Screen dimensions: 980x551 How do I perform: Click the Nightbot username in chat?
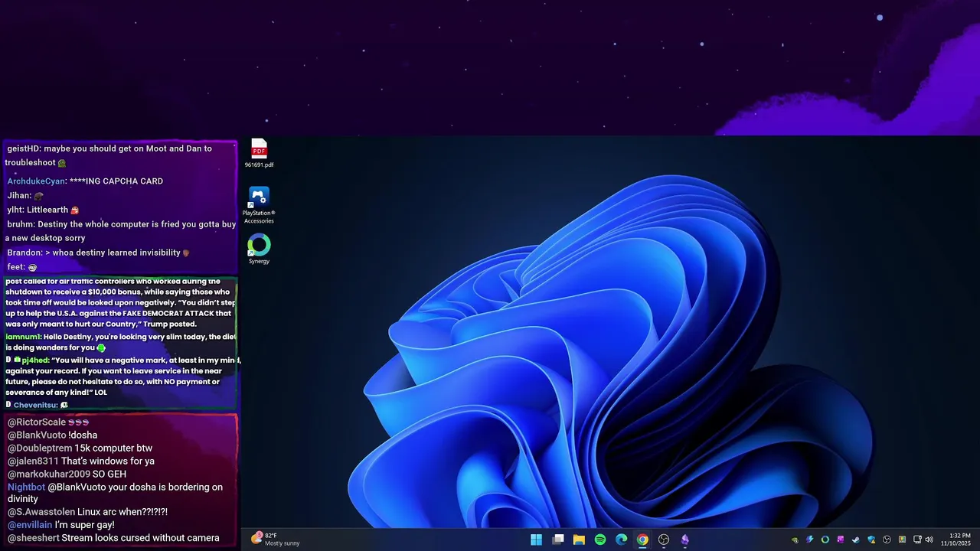26,487
